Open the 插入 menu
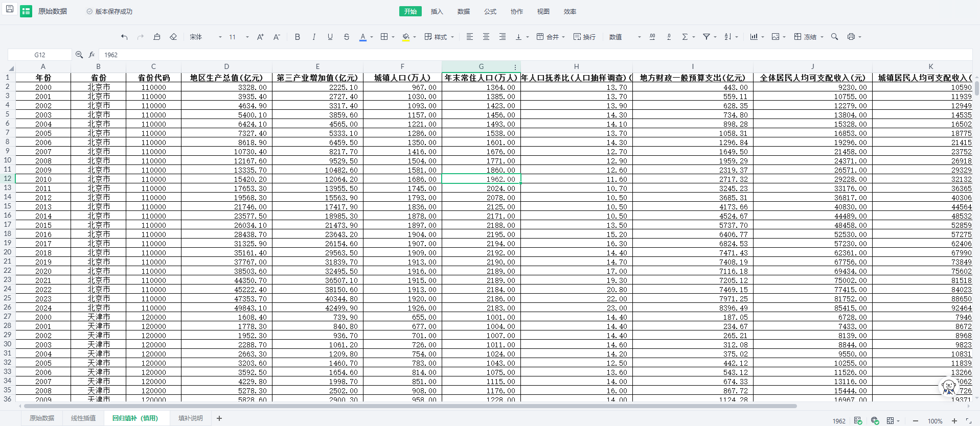 pyautogui.click(x=437, y=11)
